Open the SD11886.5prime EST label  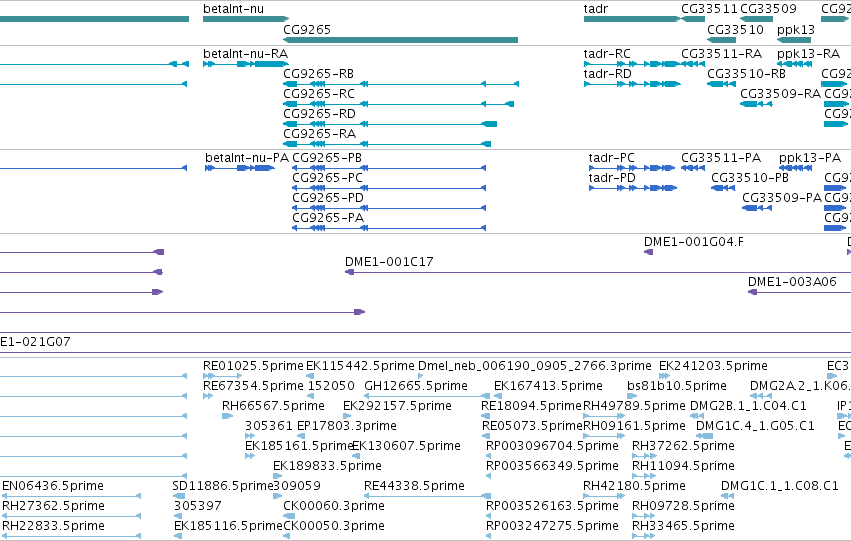tap(223, 487)
